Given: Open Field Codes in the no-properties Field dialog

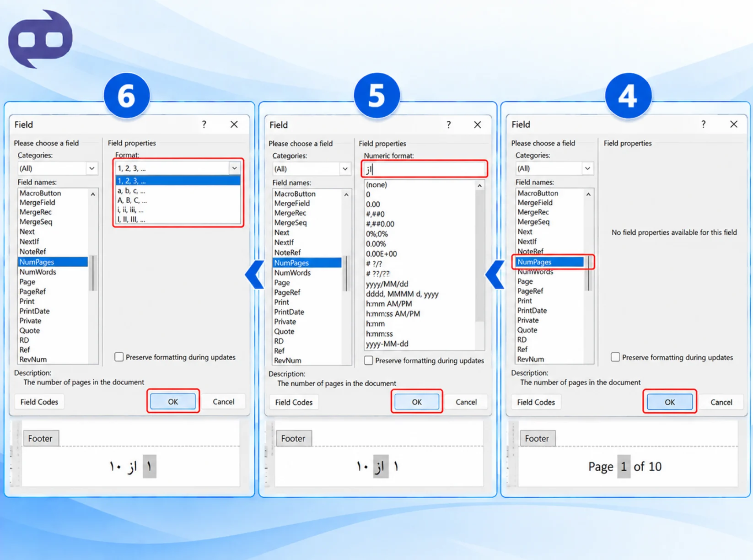Looking at the screenshot, I should pos(536,402).
